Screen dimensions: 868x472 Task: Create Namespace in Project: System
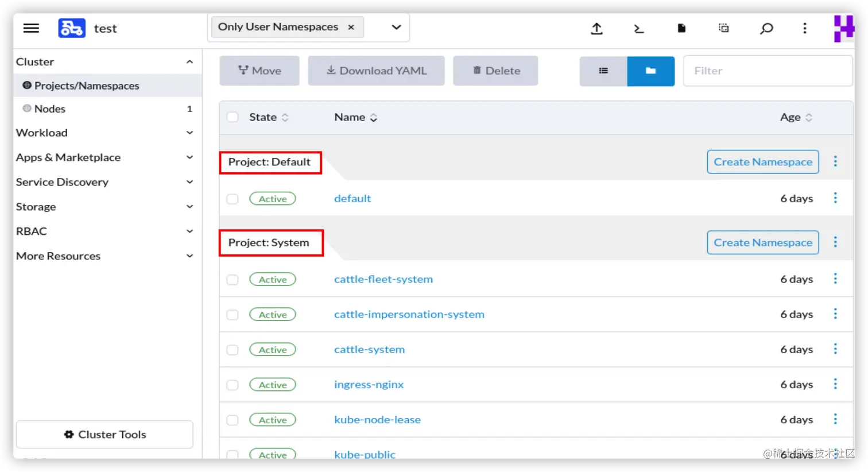click(x=763, y=242)
